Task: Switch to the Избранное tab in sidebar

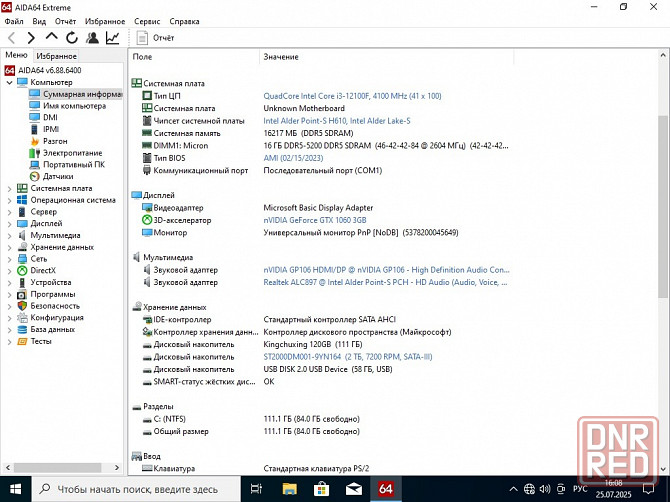Action: (x=56, y=56)
